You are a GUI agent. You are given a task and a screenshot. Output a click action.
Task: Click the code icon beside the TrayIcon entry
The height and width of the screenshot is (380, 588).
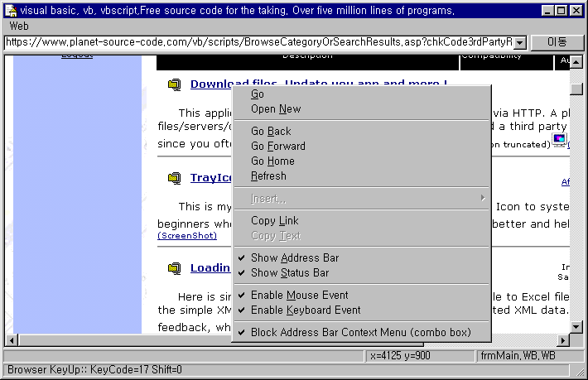click(x=175, y=178)
